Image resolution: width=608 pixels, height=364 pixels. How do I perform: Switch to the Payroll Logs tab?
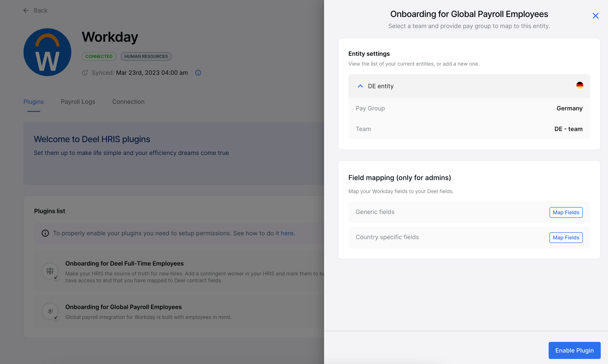(x=78, y=102)
